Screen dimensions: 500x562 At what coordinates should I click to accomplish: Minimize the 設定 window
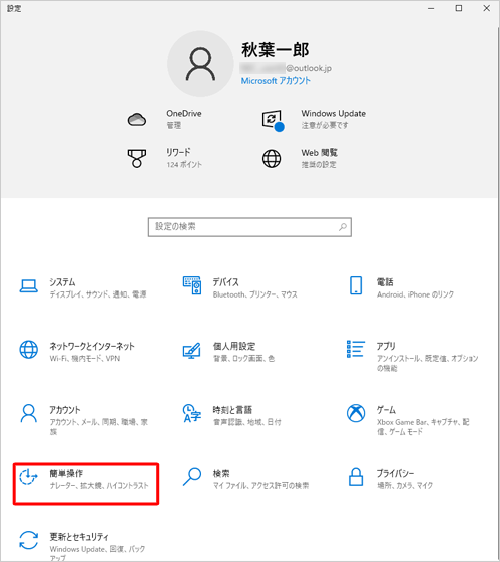431,8
